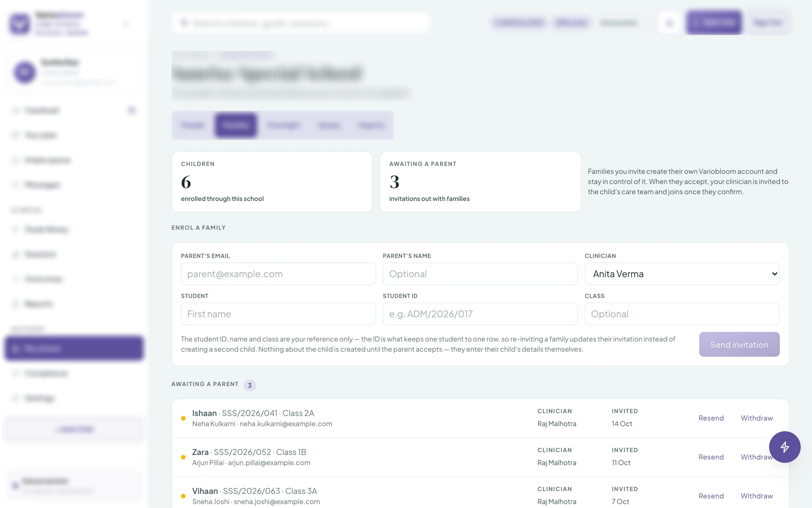Viewport: 812px width, 508px height.
Task: Click the 3 badge beside Awaiting a Parent heading
Action: point(250,385)
